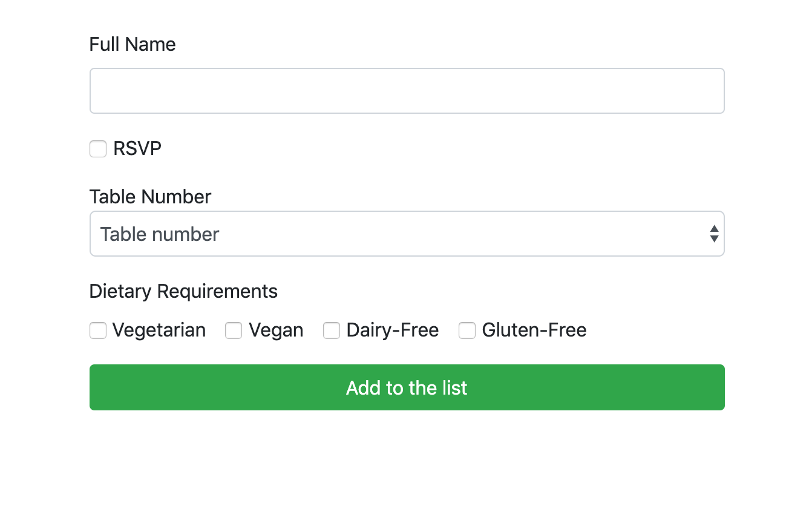Tick the RSVP checkbox

tap(98, 149)
